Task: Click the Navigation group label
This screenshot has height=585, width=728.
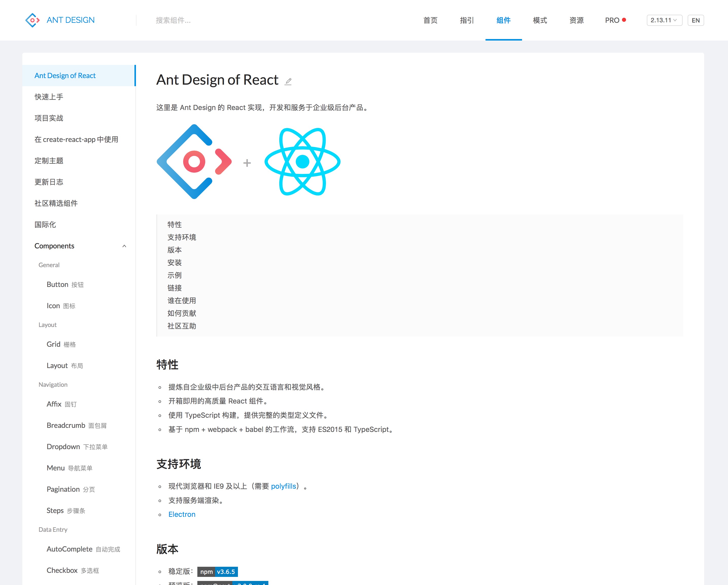Action: pos(53,385)
